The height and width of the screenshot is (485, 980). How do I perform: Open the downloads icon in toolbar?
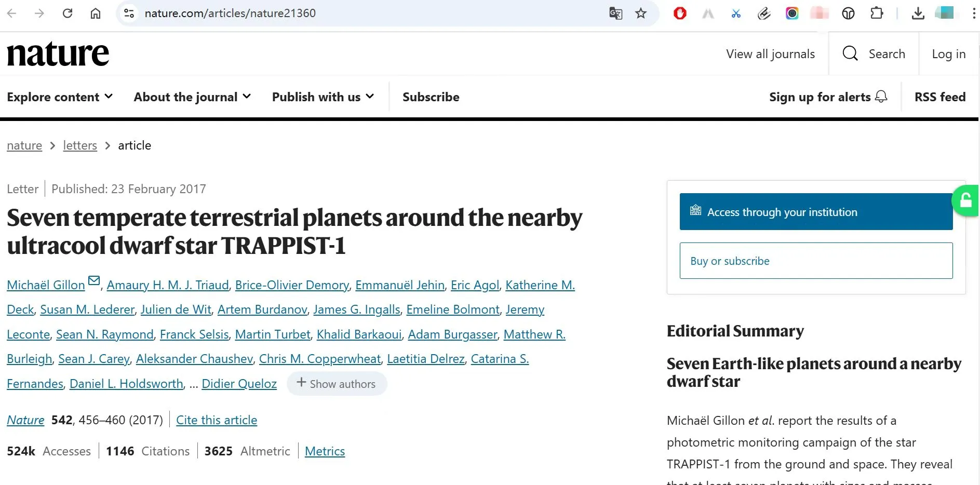[918, 13]
